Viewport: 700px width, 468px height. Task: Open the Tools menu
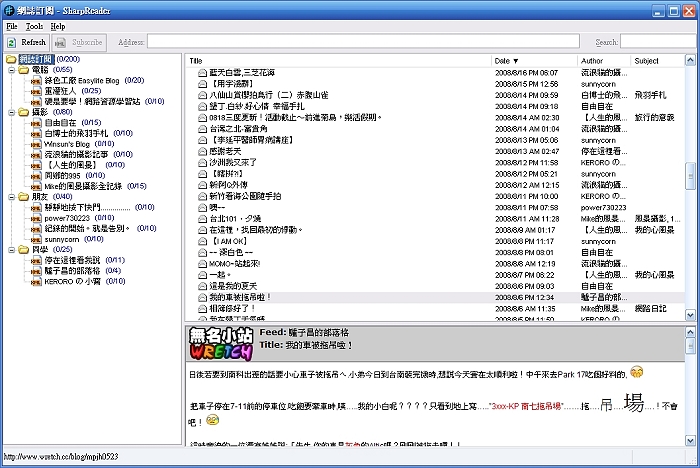(34, 26)
